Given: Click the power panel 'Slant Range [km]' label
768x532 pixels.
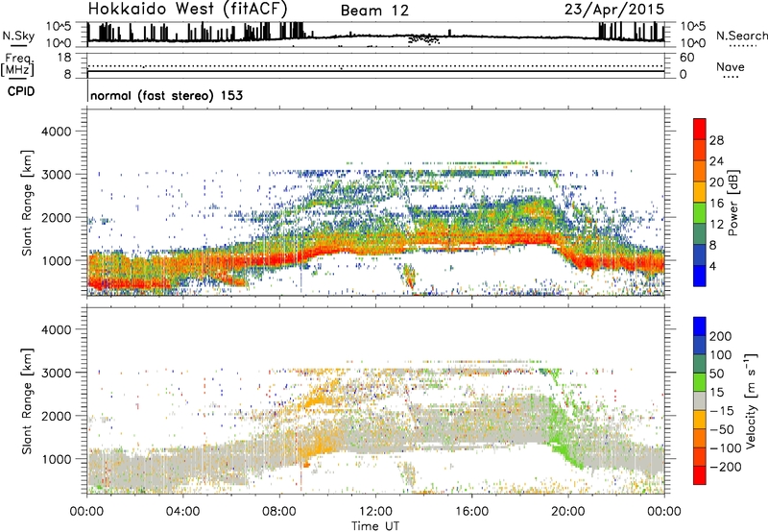Looking at the screenshot, I should coord(27,203).
